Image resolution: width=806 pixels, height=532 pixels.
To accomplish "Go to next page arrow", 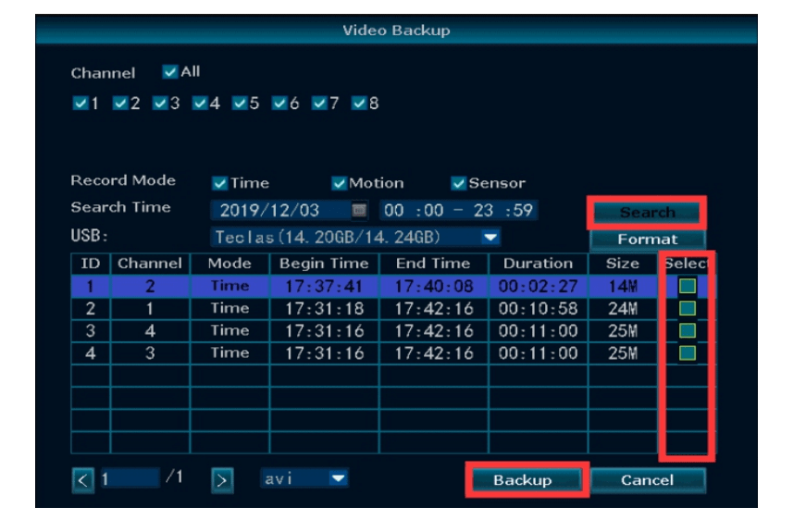I will 222,480.
